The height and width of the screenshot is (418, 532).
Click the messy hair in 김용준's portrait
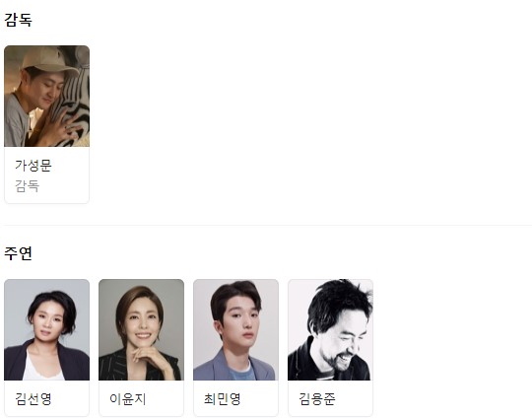click(x=339, y=303)
